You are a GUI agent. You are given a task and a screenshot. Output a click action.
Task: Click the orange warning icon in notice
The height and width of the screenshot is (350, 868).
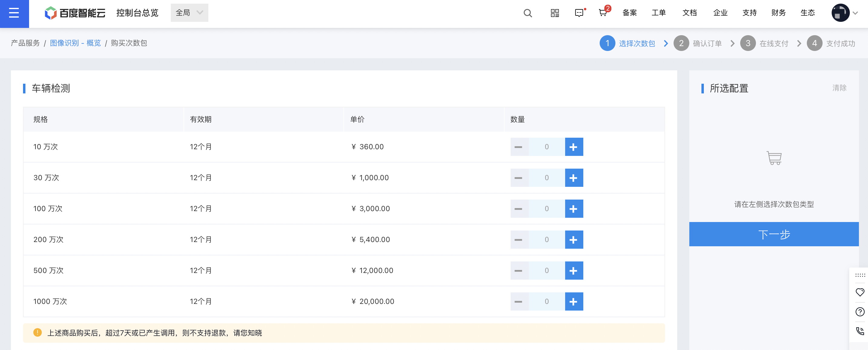pyautogui.click(x=37, y=333)
